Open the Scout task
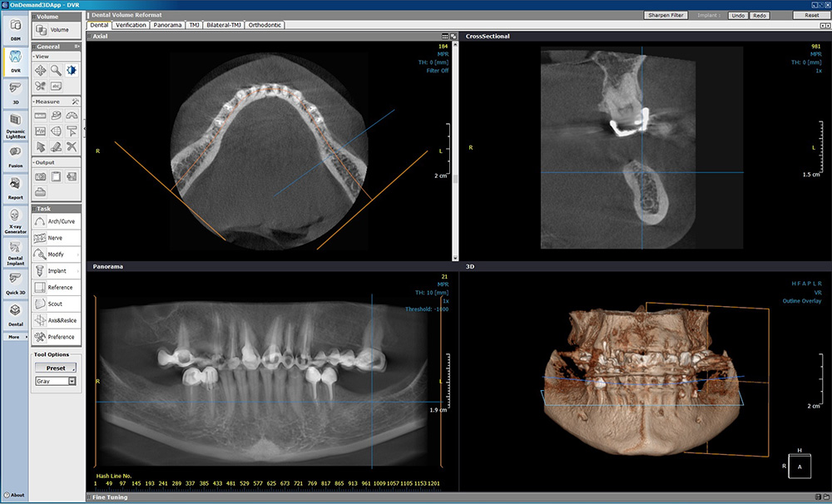This screenshot has height=504, width=832. [x=57, y=304]
